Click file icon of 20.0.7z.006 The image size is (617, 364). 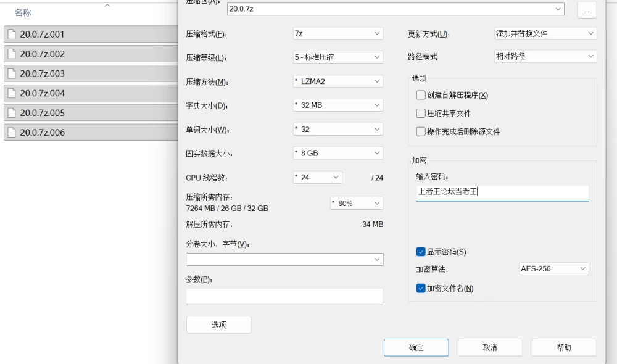click(12, 133)
